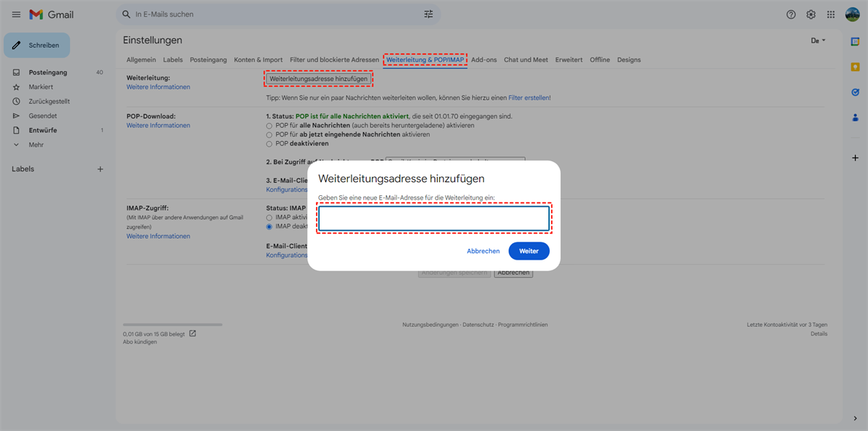Image resolution: width=868 pixels, height=431 pixels.
Task: Switch to Designs tab
Action: click(629, 60)
